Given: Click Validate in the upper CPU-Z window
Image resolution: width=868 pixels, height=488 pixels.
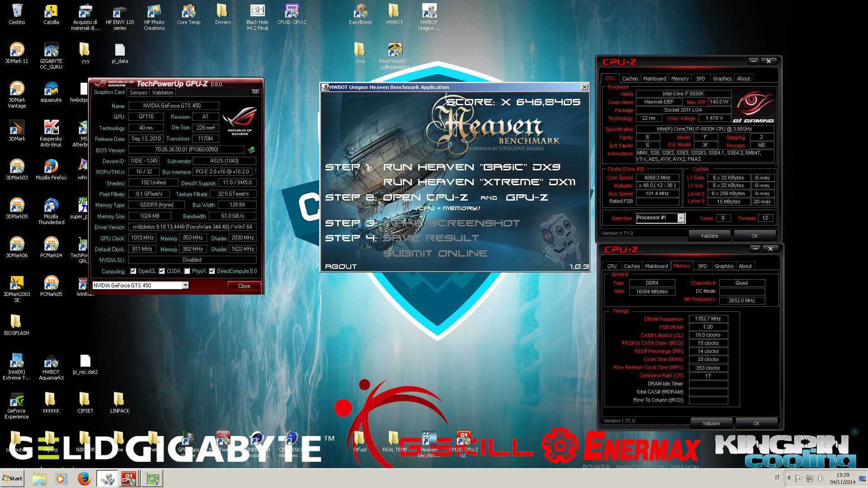Looking at the screenshot, I should pyautogui.click(x=709, y=236).
